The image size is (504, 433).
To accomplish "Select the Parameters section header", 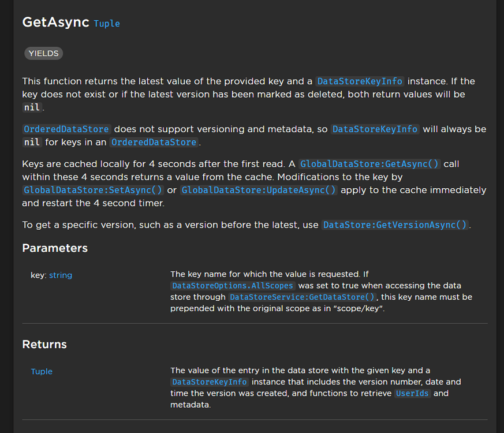I will click(55, 248).
